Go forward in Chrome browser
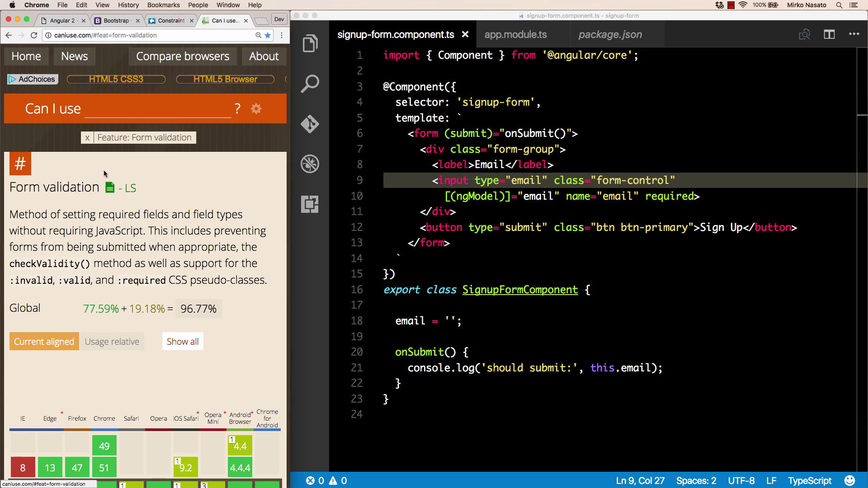This screenshot has height=488, width=868. pyautogui.click(x=21, y=35)
